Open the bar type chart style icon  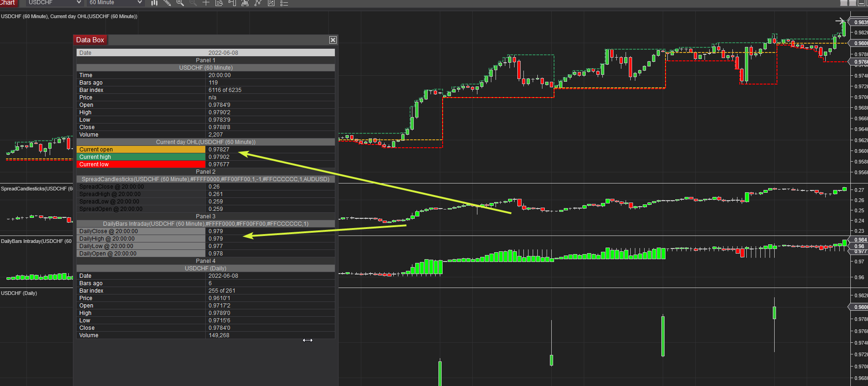pyautogui.click(x=154, y=3)
